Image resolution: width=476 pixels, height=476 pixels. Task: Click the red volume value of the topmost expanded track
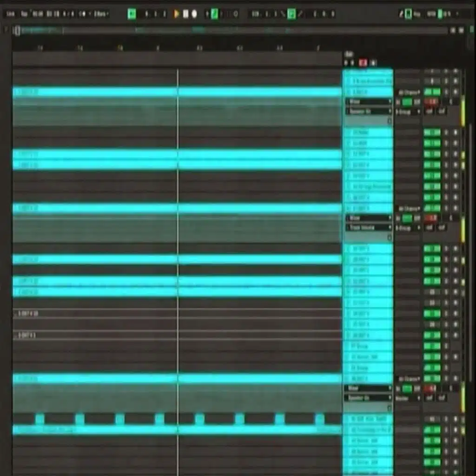(431, 102)
